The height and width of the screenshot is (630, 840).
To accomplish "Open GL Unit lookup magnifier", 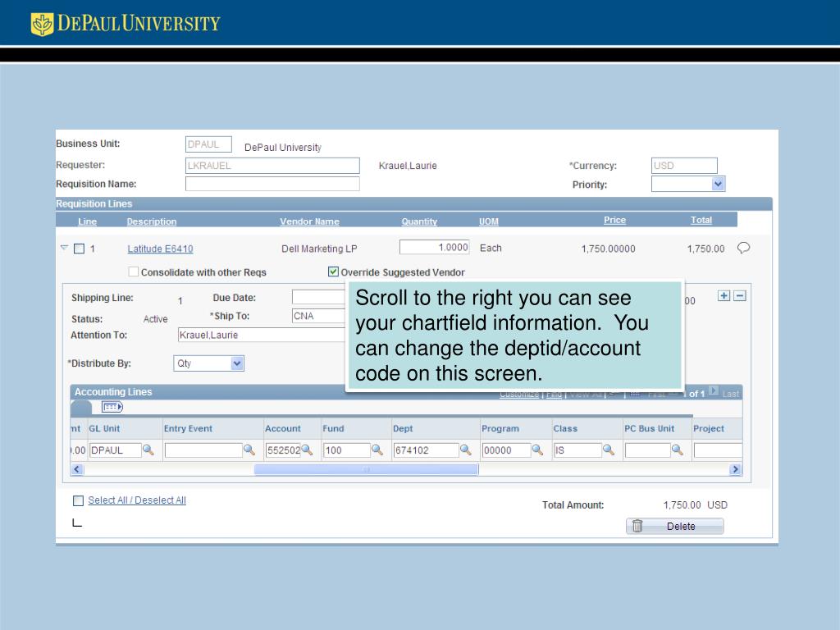I will click(148, 450).
